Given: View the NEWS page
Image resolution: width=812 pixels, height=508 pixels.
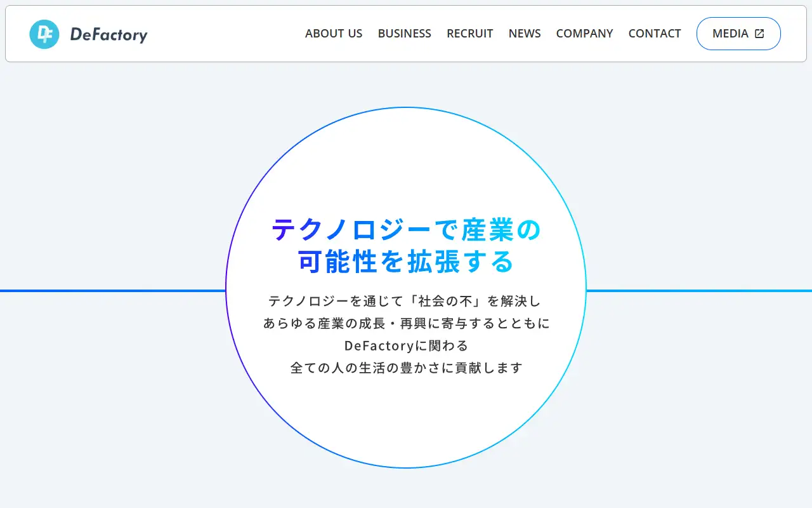Looking at the screenshot, I should tap(525, 34).
